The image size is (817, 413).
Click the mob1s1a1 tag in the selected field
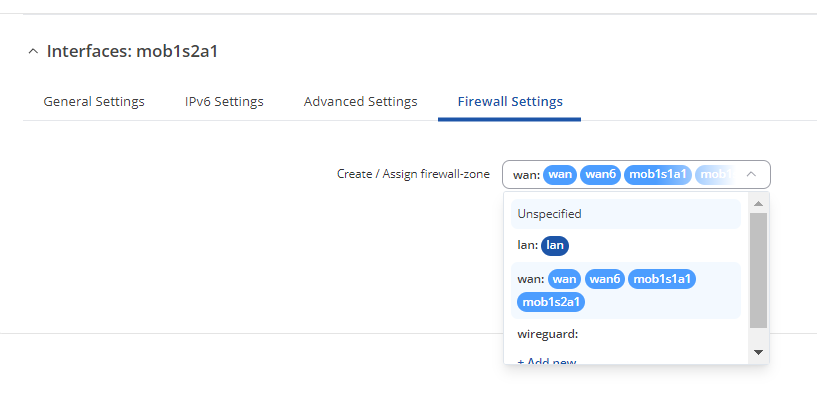[x=657, y=174]
